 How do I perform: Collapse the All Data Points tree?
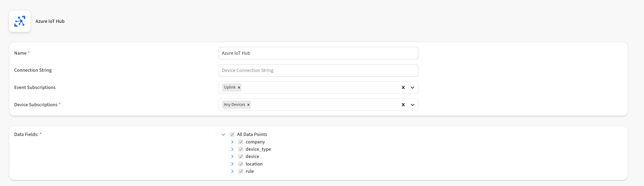pos(223,135)
